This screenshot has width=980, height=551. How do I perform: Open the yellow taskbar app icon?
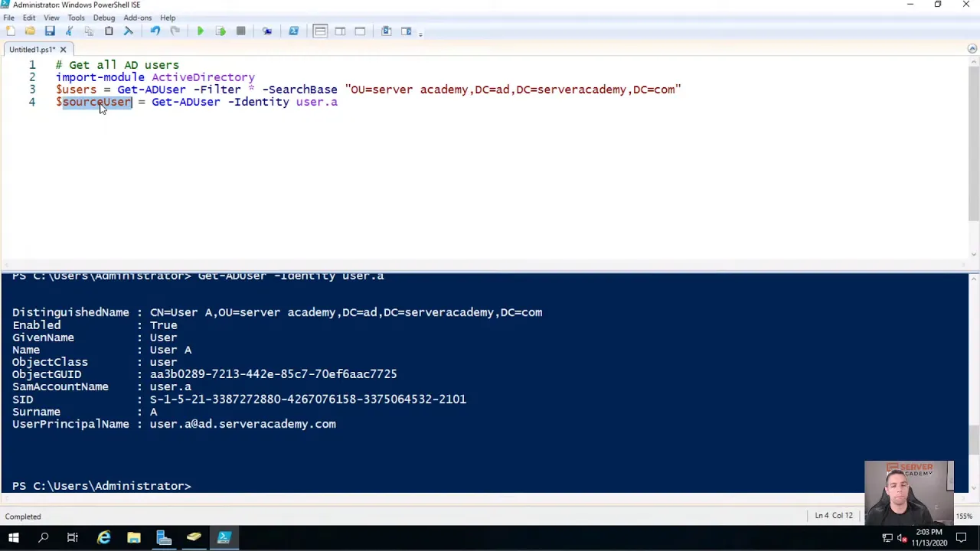[194, 538]
